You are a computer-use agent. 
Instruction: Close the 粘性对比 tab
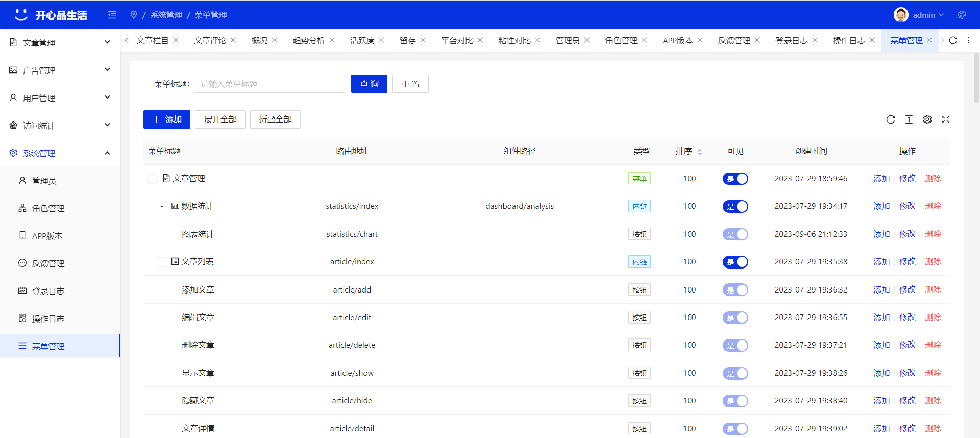537,40
